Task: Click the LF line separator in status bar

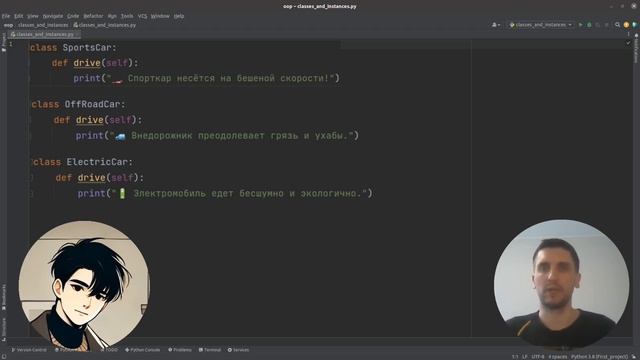Action: (x=524, y=357)
